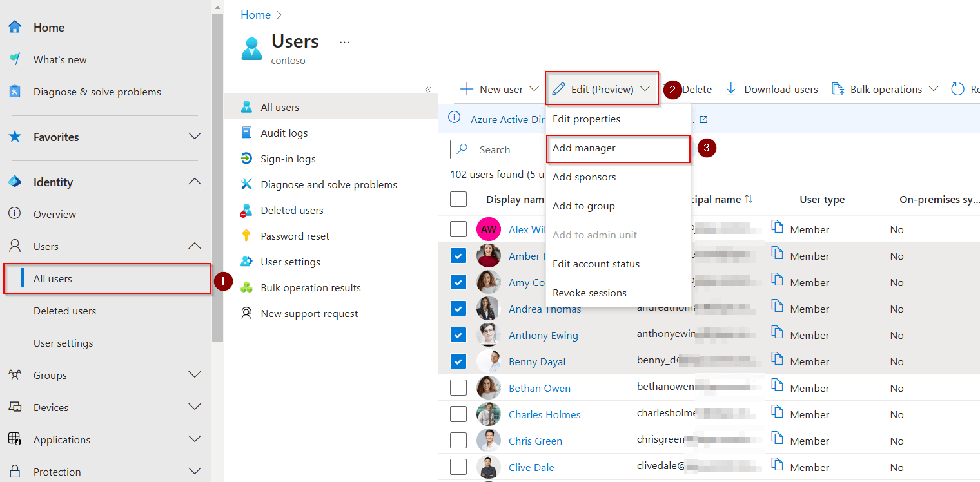The height and width of the screenshot is (482, 980).
Task: Collapse the Users section in the sidebar
Action: pos(194,246)
